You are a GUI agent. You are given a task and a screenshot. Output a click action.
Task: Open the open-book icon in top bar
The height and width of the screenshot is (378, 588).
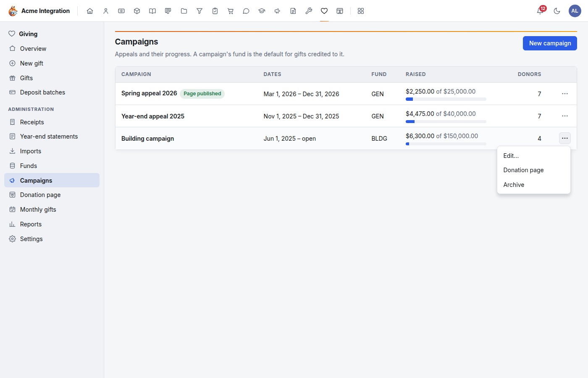point(152,11)
